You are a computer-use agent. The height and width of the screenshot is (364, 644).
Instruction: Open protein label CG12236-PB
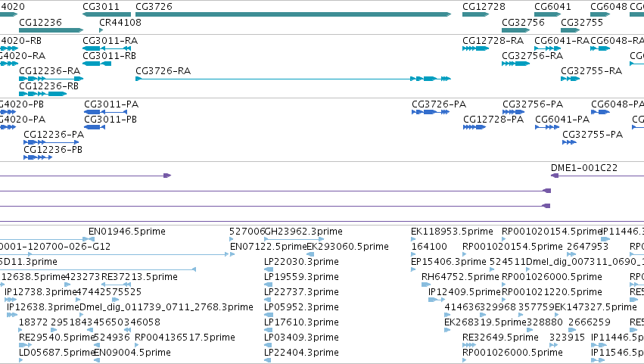[53, 150]
